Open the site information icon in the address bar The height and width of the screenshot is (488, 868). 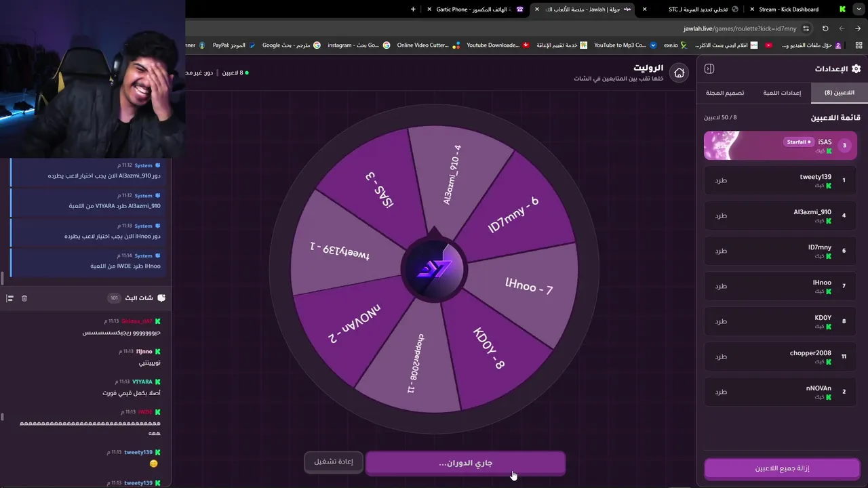coord(806,28)
